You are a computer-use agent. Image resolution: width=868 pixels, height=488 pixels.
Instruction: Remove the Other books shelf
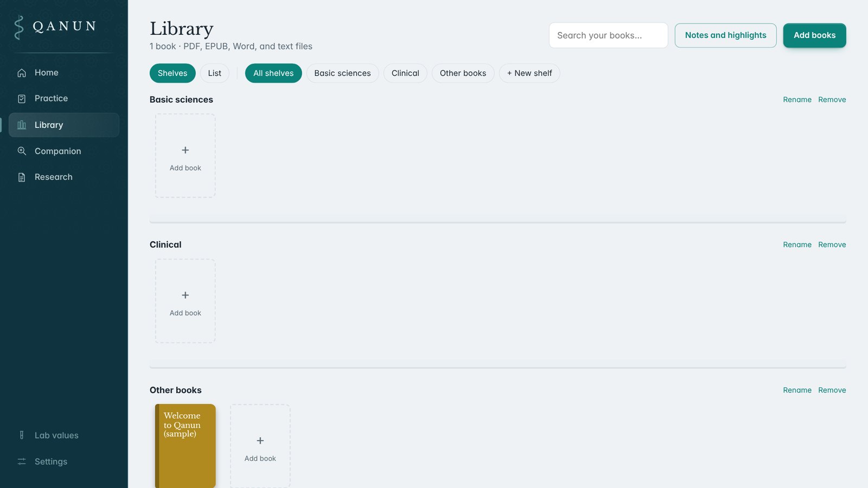click(832, 390)
